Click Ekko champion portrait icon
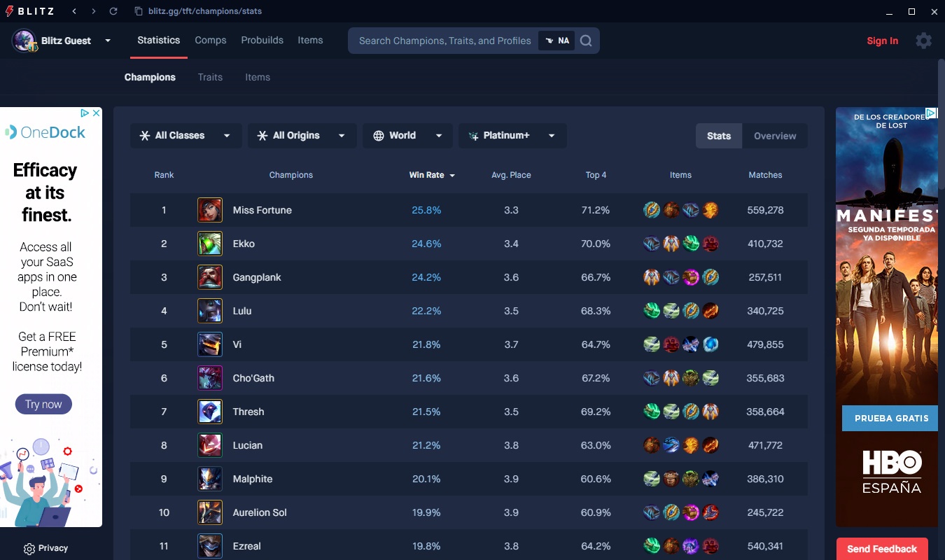Viewport: 945px width, 560px height. [210, 244]
